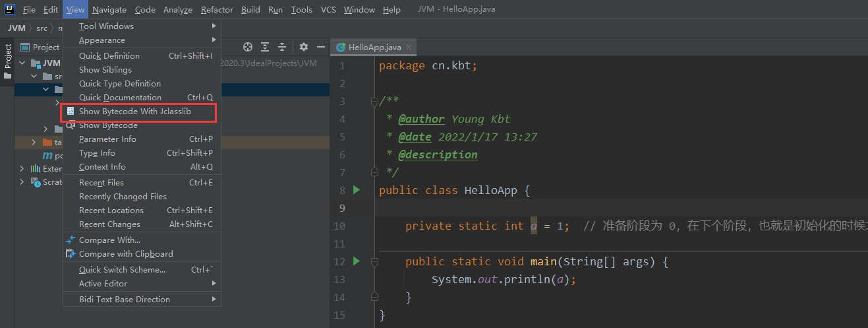Click the HelloApp.java tab class icon
Screen dimensions: 868x328
tap(341, 48)
